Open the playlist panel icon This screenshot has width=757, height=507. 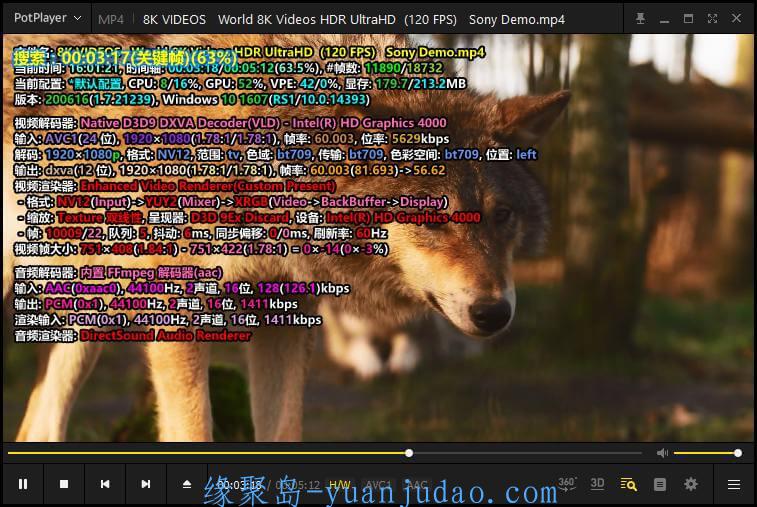pos(659,484)
